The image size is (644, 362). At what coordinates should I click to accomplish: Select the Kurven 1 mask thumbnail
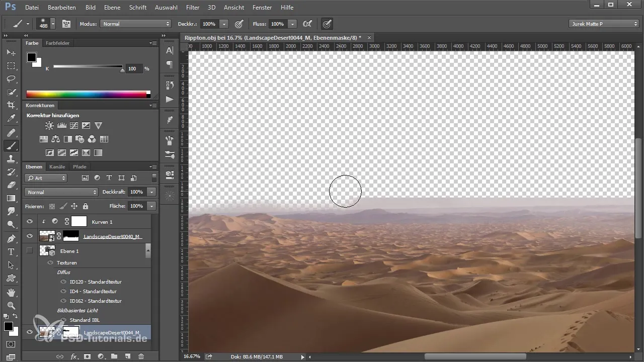79,221
